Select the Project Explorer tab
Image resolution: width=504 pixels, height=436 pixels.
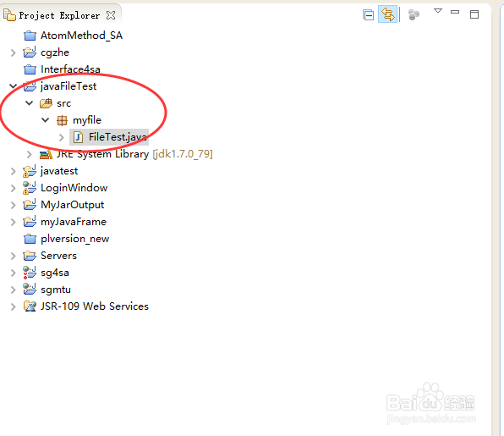coord(59,15)
